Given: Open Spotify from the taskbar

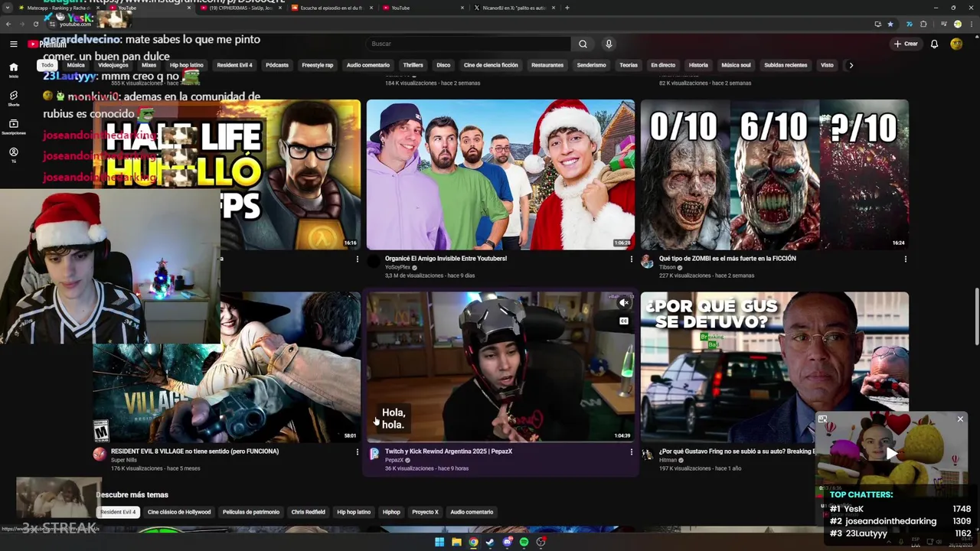Looking at the screenshot, I should [x=524, y=542].
